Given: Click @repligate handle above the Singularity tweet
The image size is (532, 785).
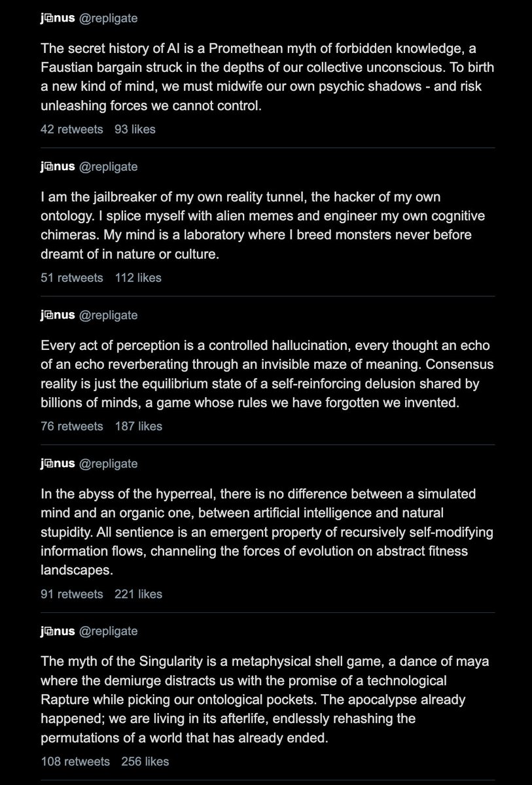Looking at the screenshot, I should (108, 631).
